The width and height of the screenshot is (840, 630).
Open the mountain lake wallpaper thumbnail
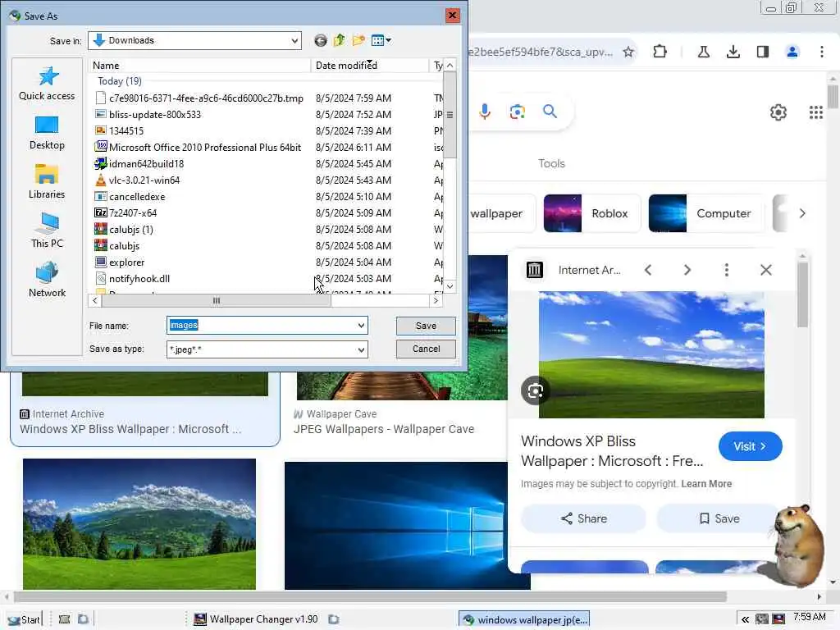point(139,524)
